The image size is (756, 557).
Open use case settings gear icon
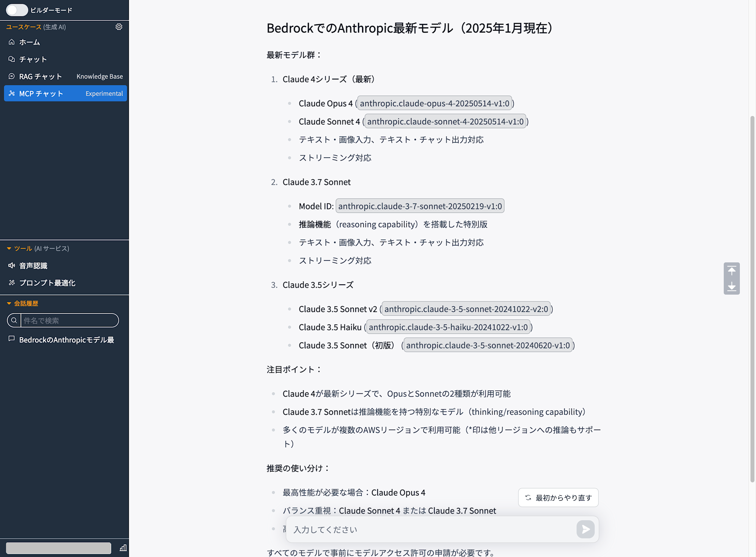click(x=119, y=27)
